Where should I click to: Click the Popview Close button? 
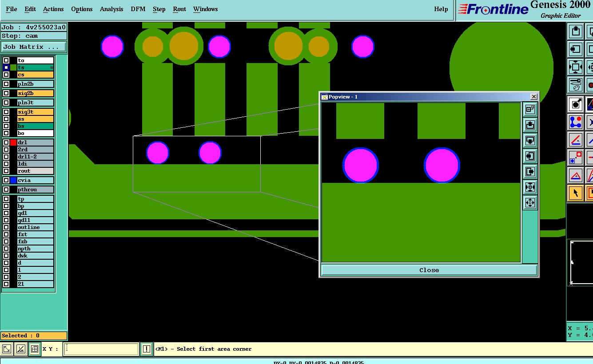coord(429,270)
